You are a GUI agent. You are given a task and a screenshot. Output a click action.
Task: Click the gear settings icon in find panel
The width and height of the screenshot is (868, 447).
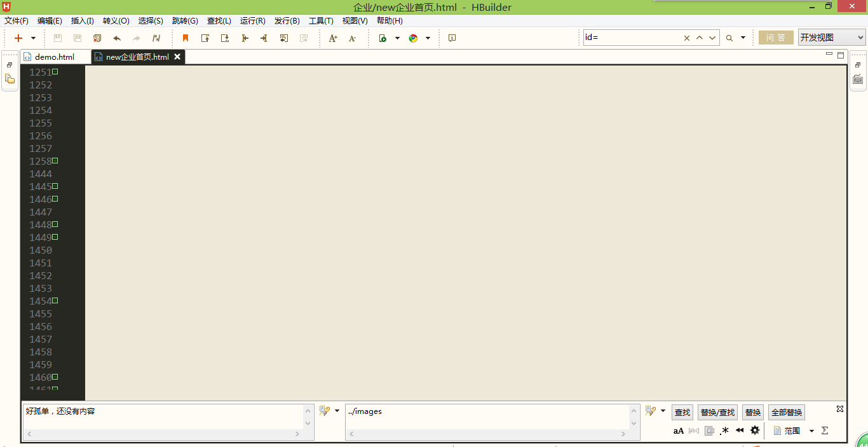click(755, 430)
